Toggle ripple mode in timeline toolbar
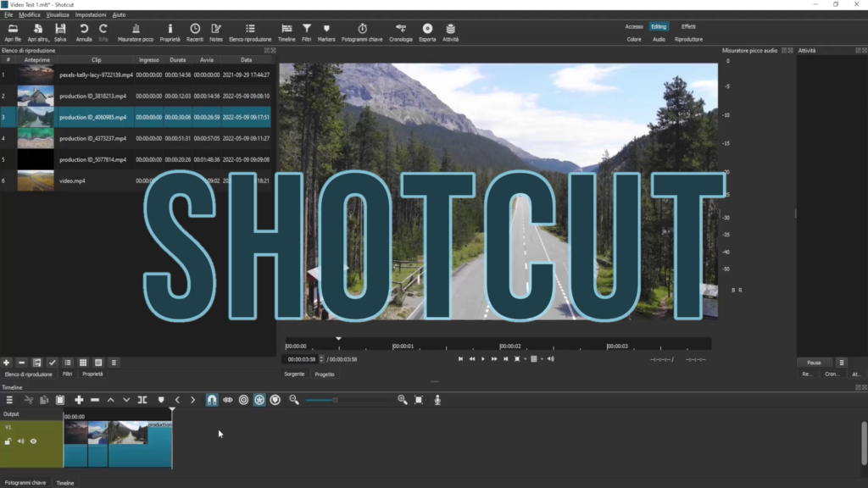The width and height of the screenshot is (868, 488). pyautogui.click(x=243, y=400)
